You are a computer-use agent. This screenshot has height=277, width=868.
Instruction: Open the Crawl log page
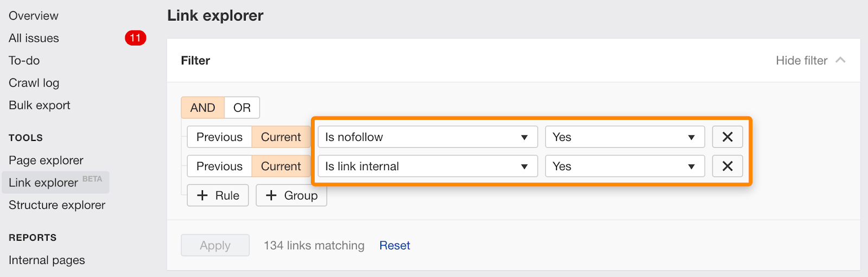click(34, 83)
